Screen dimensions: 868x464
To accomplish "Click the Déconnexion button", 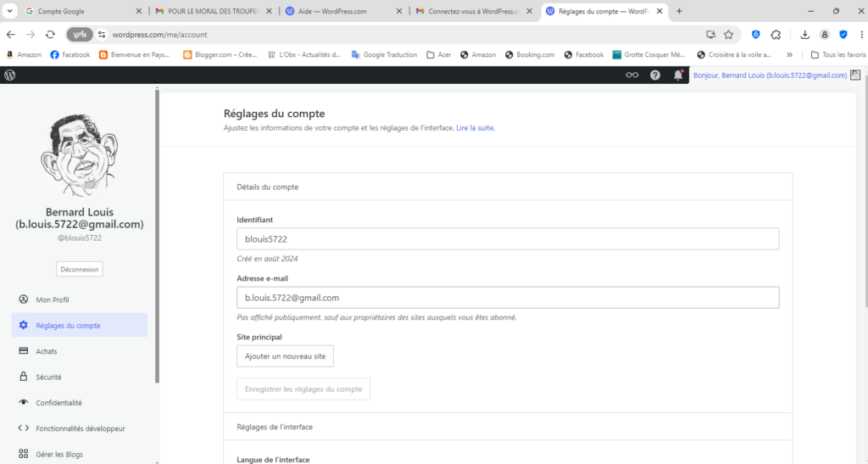I will pos(80,269).
